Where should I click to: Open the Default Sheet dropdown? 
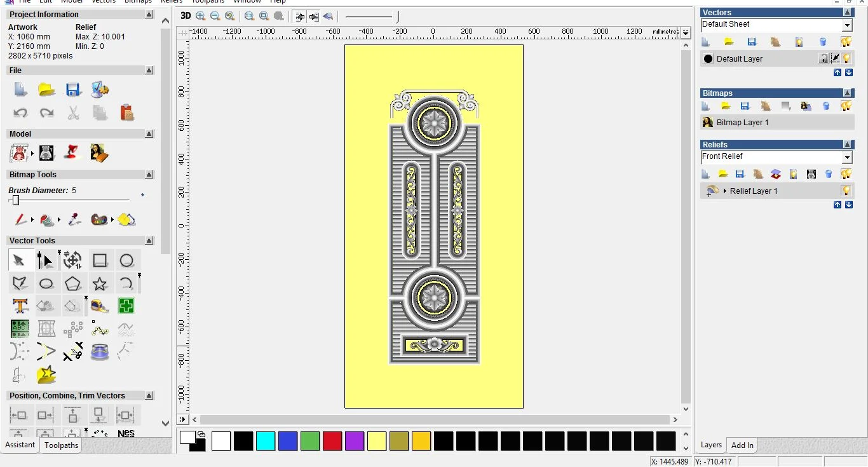coord(847,25)
